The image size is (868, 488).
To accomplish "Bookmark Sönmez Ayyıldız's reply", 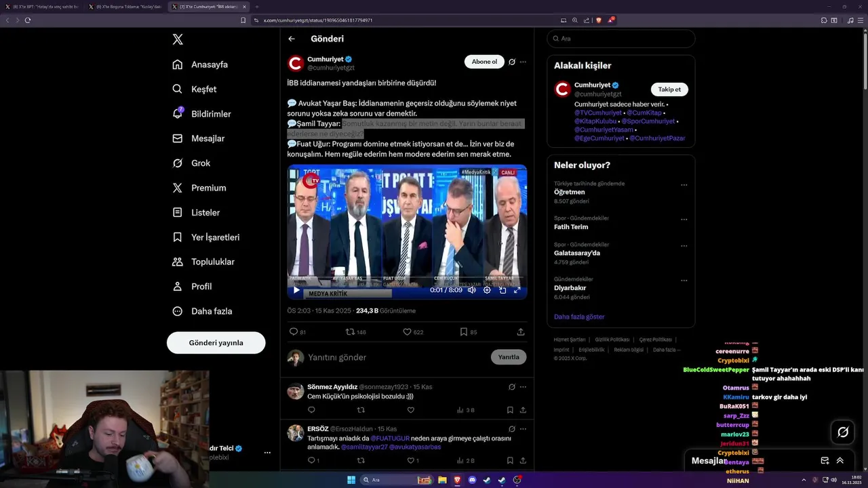I will point(510,410).
